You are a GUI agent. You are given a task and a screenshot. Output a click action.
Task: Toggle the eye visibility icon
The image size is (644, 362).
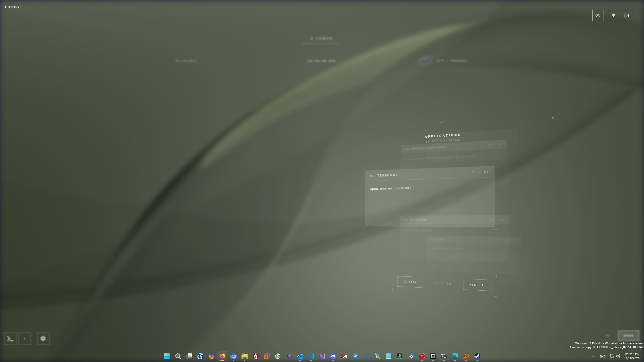(598, 16)
